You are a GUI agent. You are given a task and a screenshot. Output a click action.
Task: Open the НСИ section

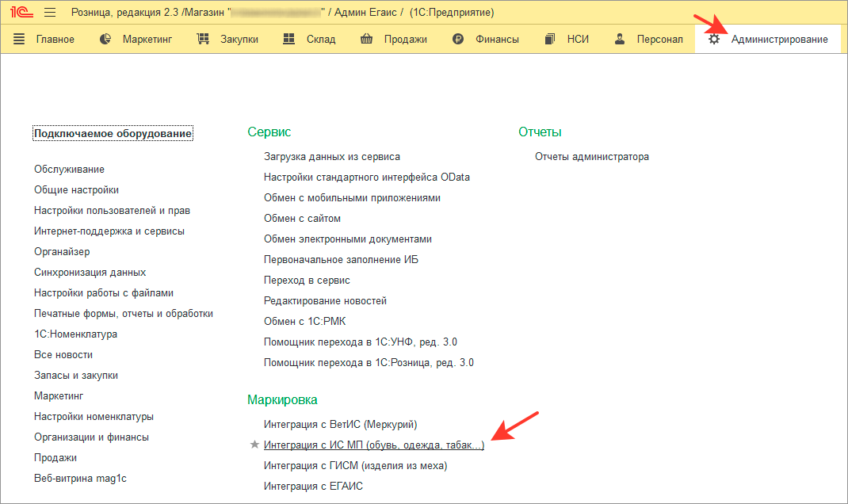[x=578, y=40]
